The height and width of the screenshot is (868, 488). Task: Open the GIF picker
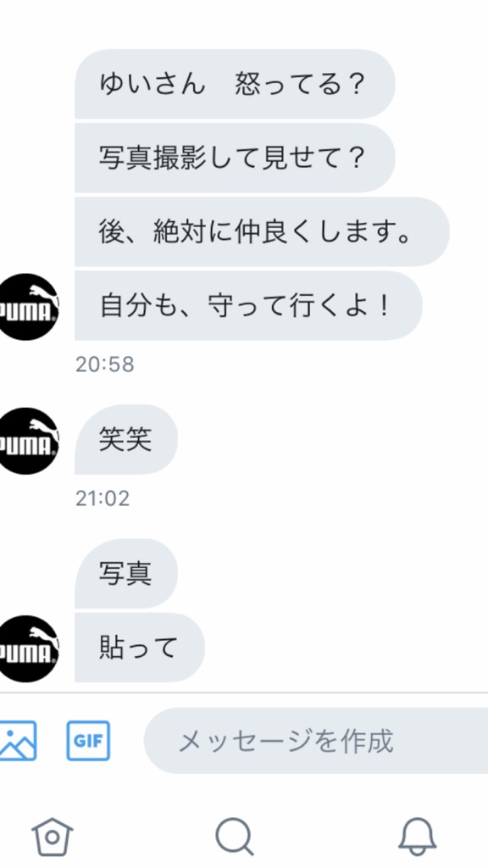(x=88, y=740)
